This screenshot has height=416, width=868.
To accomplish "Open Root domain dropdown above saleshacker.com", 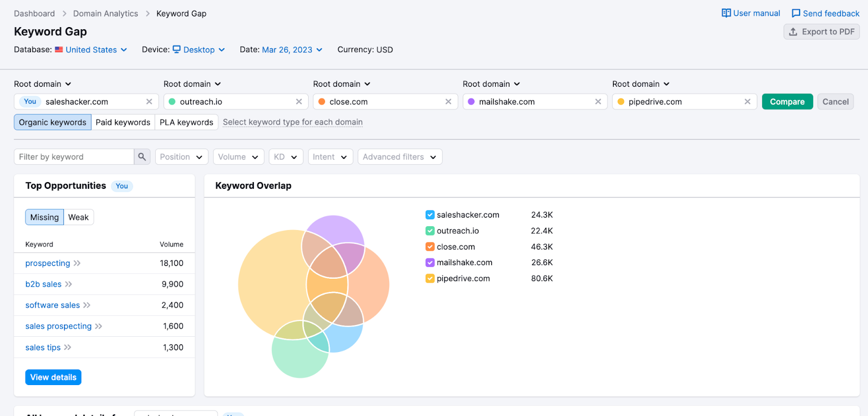I will click(43, 84).
